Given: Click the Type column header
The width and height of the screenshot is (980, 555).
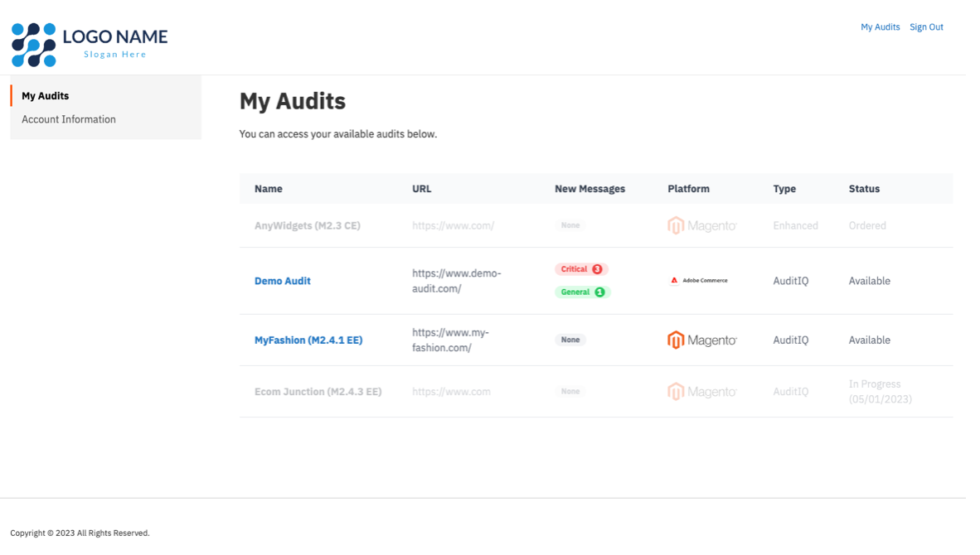Looking at the screenshot, I should [784, 189].
